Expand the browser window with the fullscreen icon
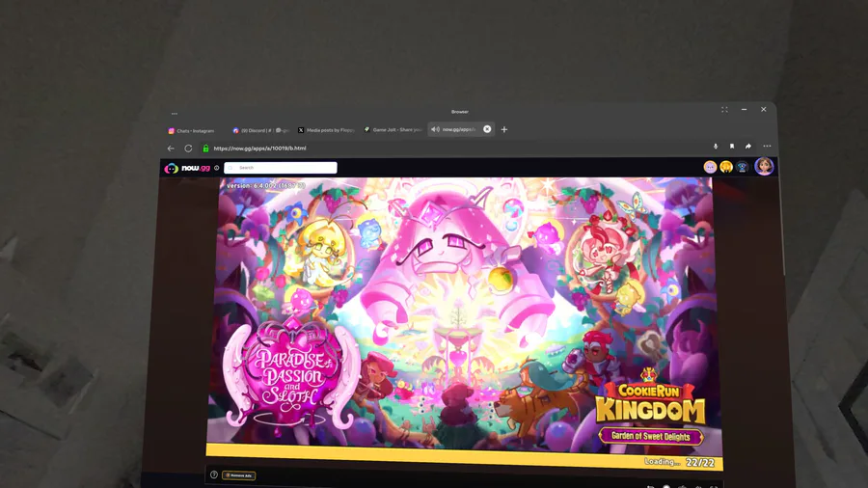Screen dimensions: 868x488 tap(724, 110)
